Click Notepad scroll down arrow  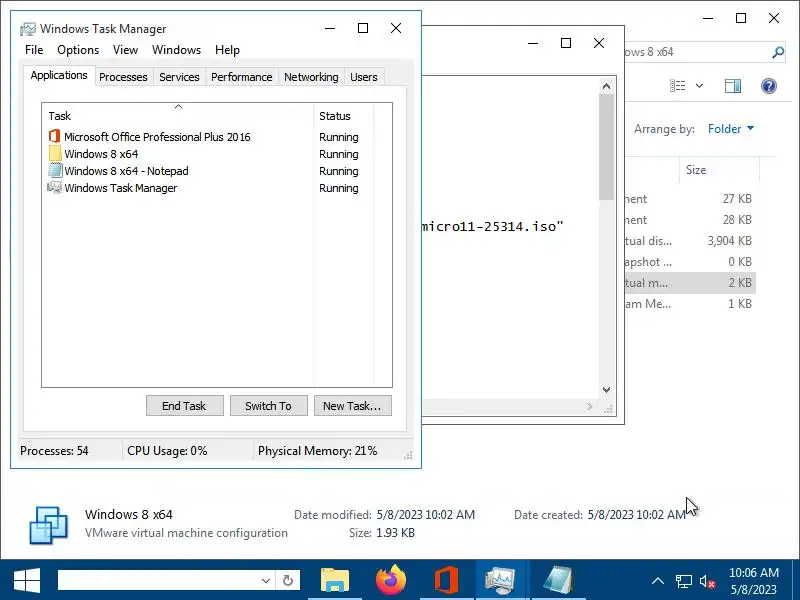[606, 390]
